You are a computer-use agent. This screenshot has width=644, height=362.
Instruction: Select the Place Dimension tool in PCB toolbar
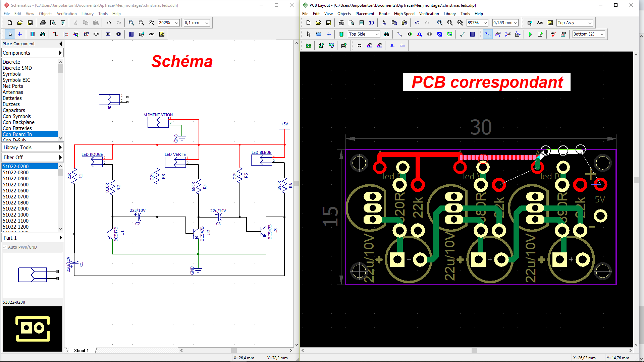[462, 34]
